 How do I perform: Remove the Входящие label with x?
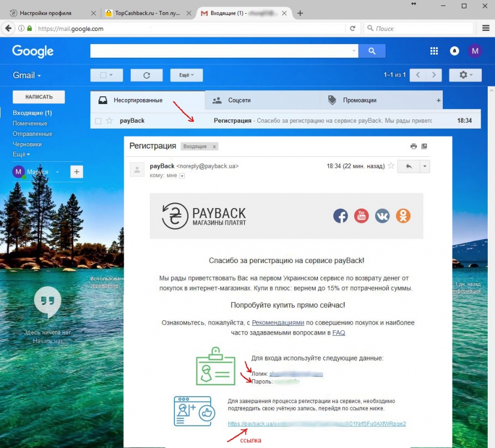tap(214, 146)
